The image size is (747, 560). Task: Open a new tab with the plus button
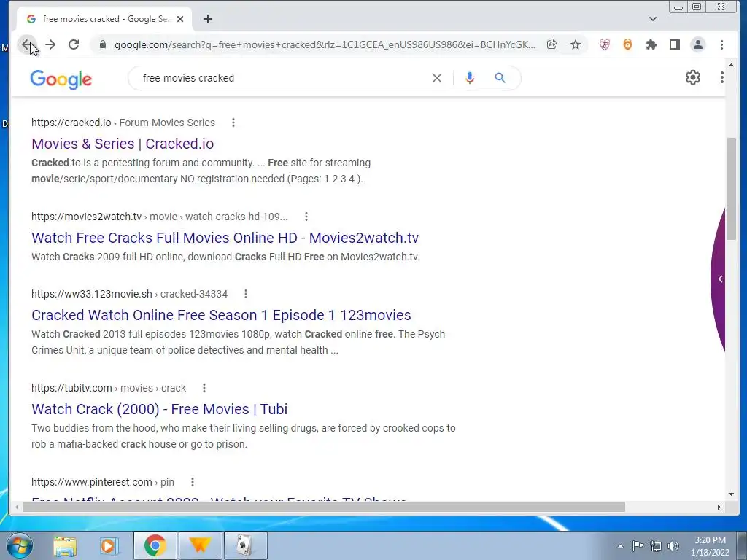coord(208,19)
